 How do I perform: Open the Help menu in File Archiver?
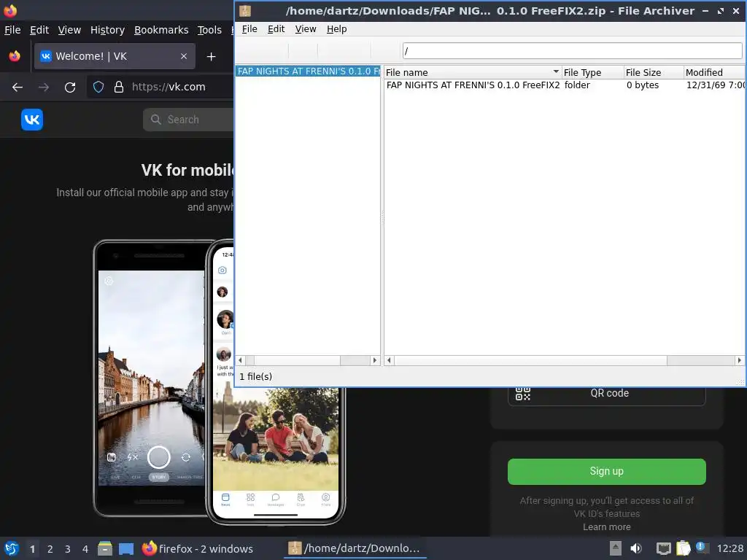(x=337, y=29)
